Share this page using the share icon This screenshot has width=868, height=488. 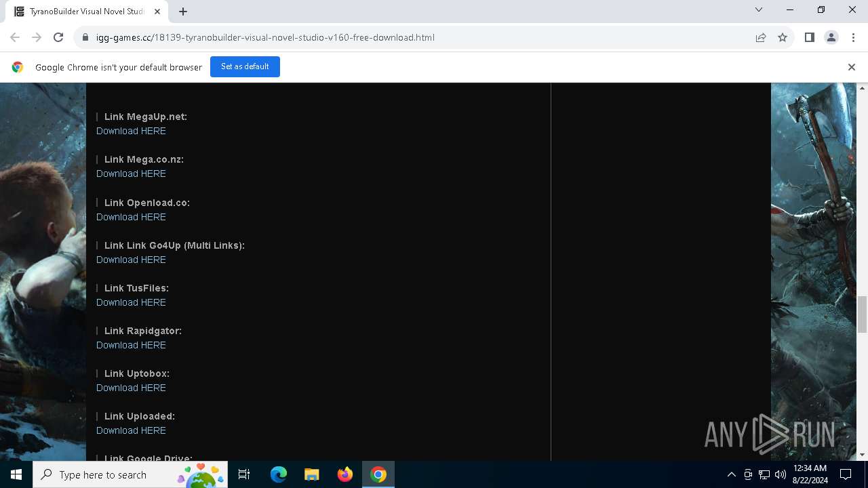click(x=761, y=37)
